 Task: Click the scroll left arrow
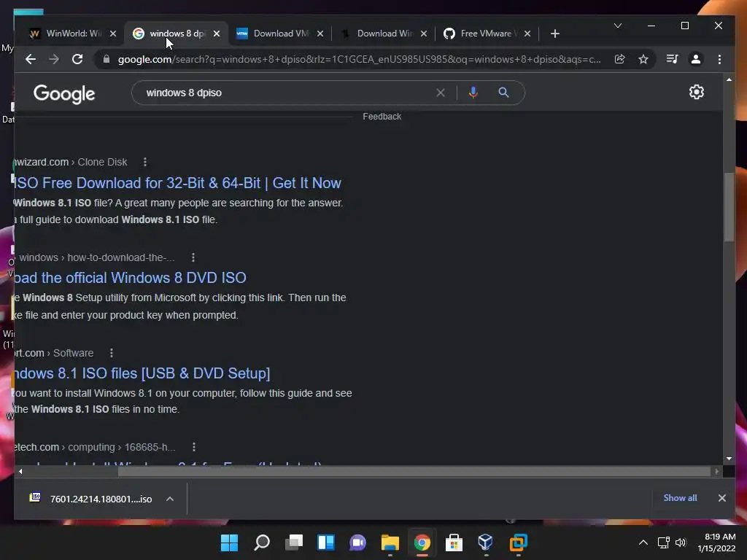(x=20, y=472)
